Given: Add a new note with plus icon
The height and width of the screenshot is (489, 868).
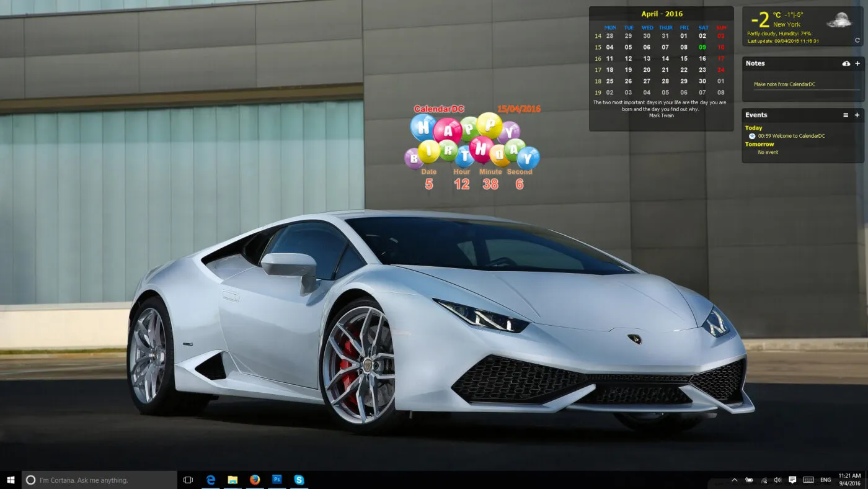Looking at the screenshot, I should [857, 63].
